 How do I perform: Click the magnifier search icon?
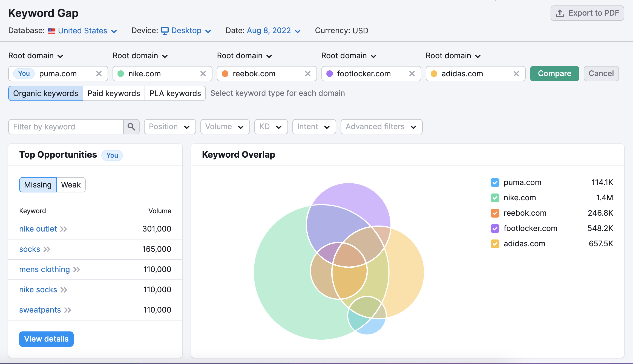[131, 127]
